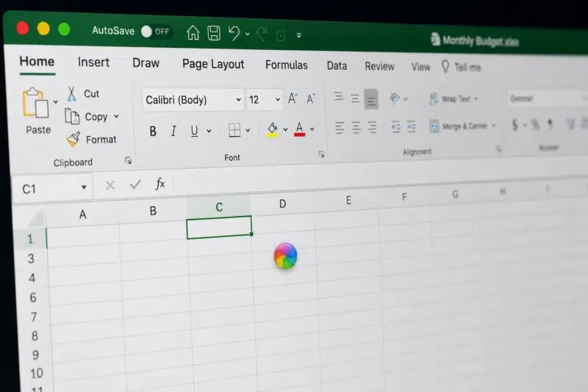Align cell content to top
This screenshot has height=392, width=588.
click(339, 97)
